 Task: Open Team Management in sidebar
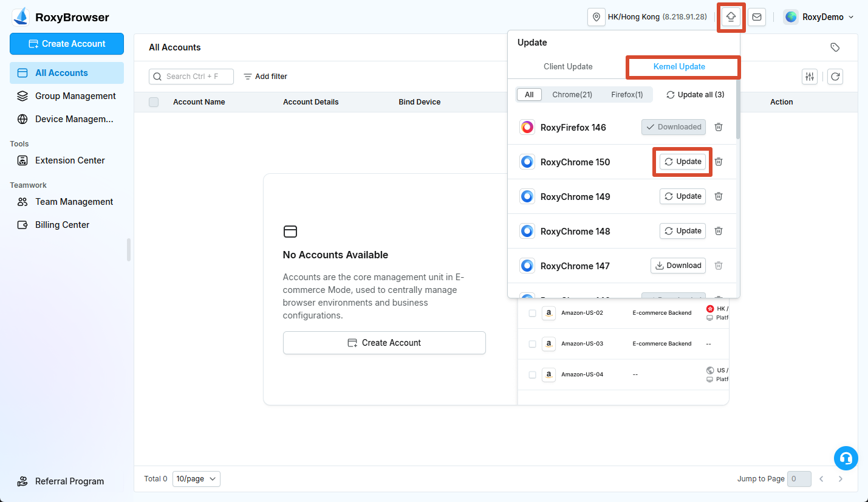click(x=67, y=202)
